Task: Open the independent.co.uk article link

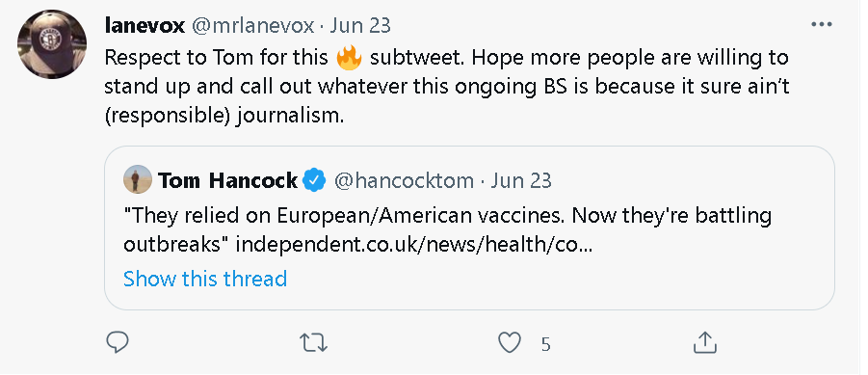Action: tap(414, 245)
